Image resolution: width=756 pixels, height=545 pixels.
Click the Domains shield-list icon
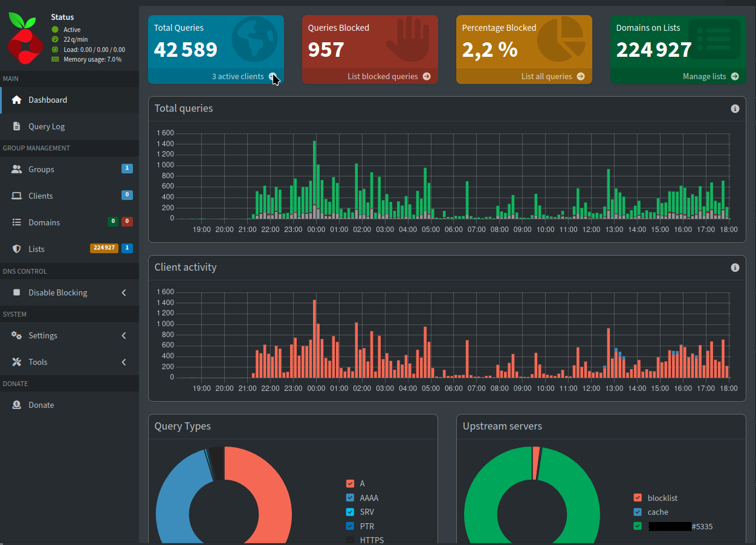17,222
